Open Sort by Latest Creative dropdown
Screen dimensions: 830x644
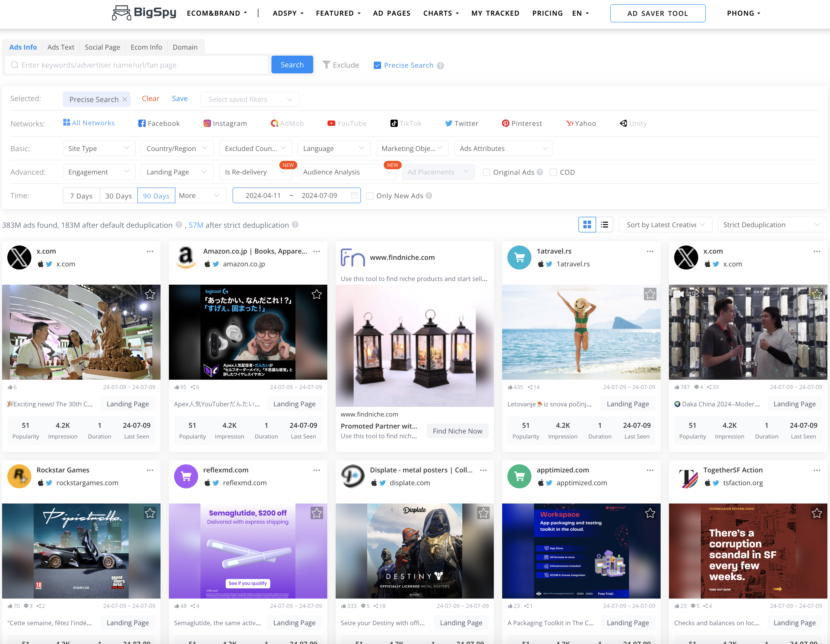pyautogui.click(x=665, y=225)
